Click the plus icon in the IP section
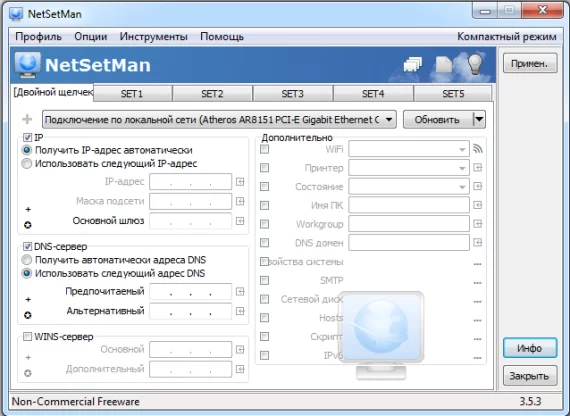Screen dimensions: 570x416 coord(28,209)
